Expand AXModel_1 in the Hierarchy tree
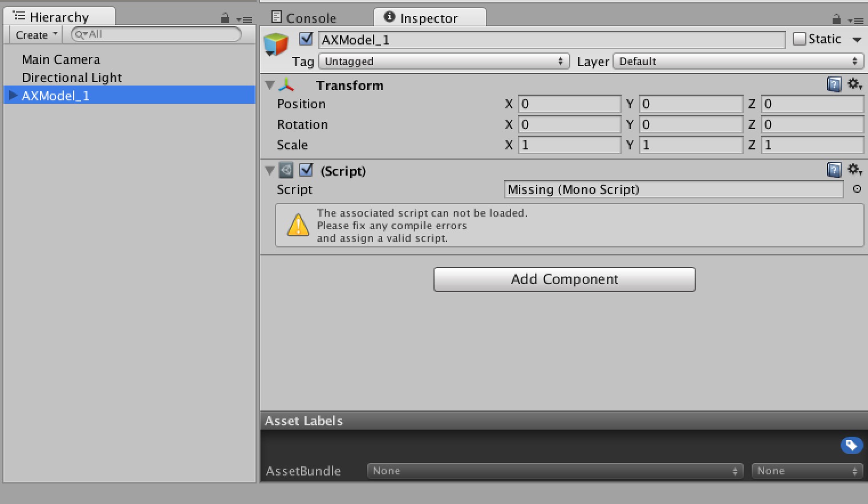 tap(13, 95)
